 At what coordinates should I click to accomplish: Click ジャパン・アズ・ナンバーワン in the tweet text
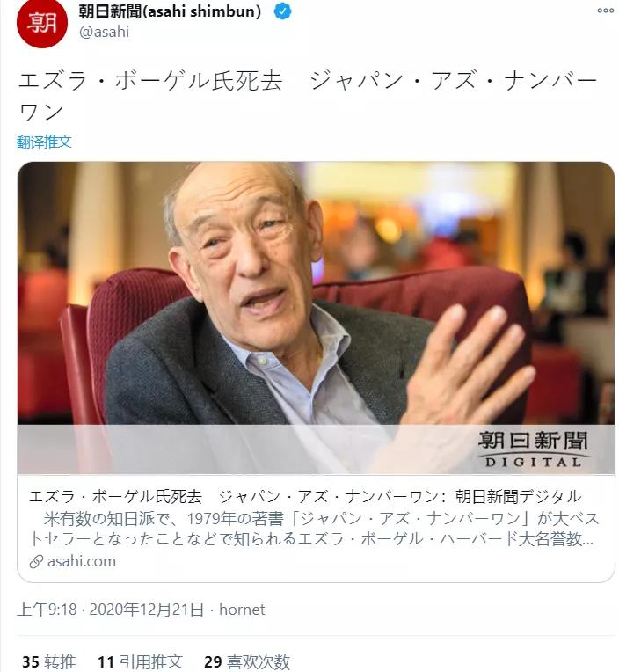[308, 97]
